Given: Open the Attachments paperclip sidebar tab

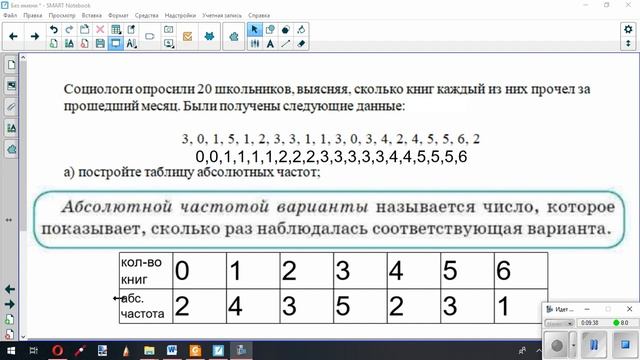Looking at the screenshot, I should [x=11, y=107].
